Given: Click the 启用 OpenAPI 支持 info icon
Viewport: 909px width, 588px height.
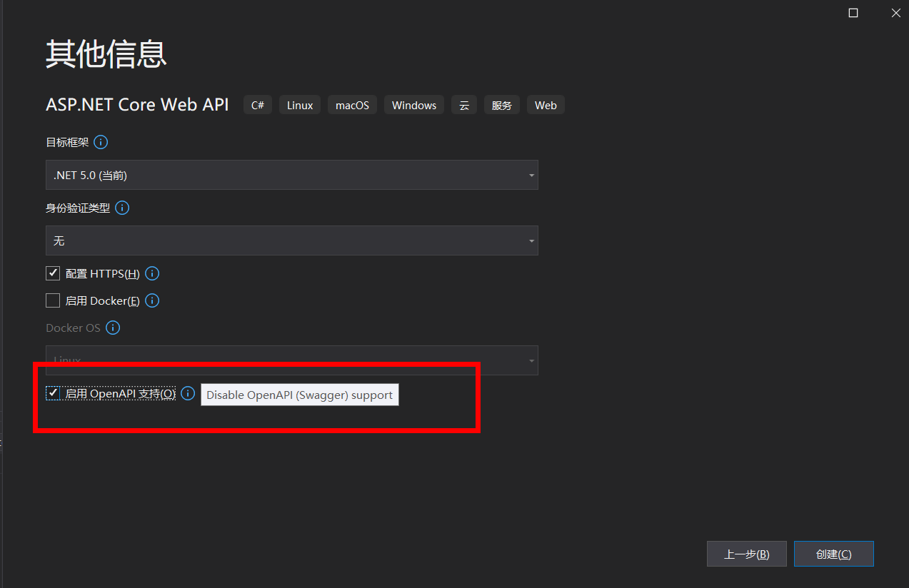Looking at the screenshot, I should pos(187,393).
